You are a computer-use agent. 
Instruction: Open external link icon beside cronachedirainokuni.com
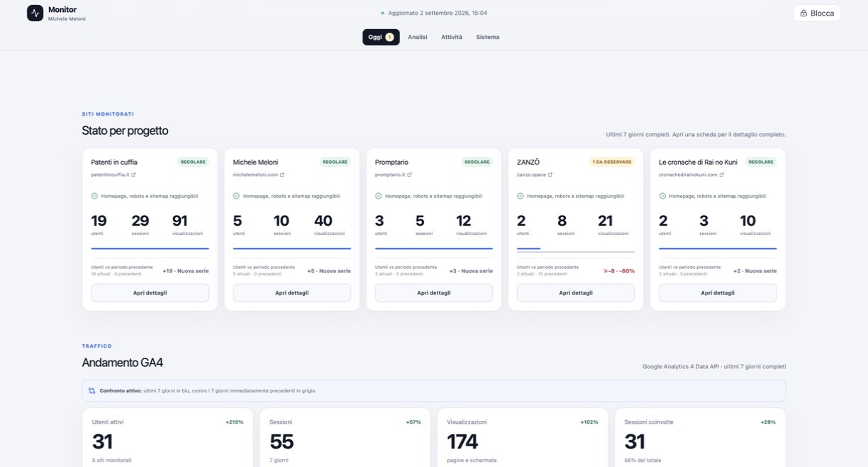(x=722, y=175)
